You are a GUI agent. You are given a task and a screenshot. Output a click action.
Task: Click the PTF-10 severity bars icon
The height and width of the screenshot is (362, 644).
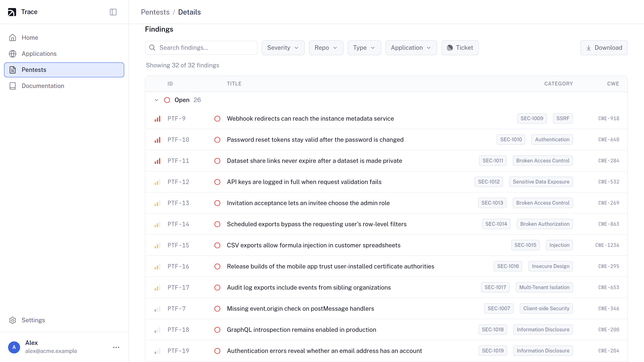click(157, 140)
